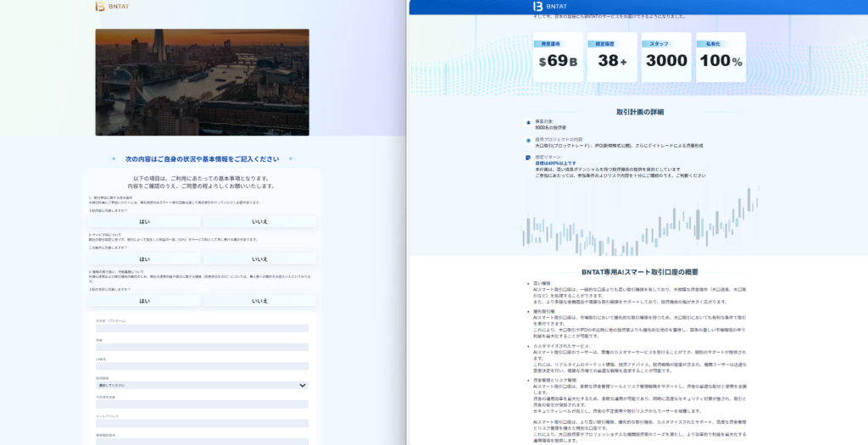The image size is (868, 445).
Task: Click the お名前 (フルネーム) input field
Action: pos(202,328)
